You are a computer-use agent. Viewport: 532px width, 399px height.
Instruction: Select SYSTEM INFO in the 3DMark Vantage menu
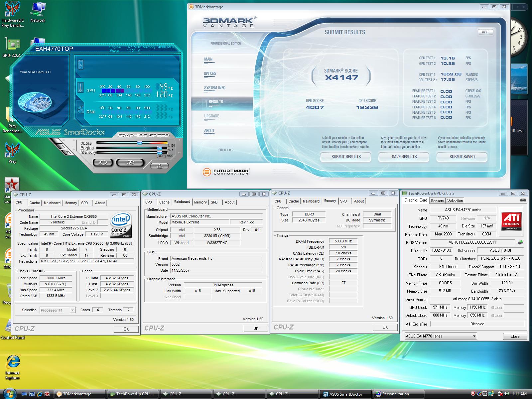click(214, 88)
